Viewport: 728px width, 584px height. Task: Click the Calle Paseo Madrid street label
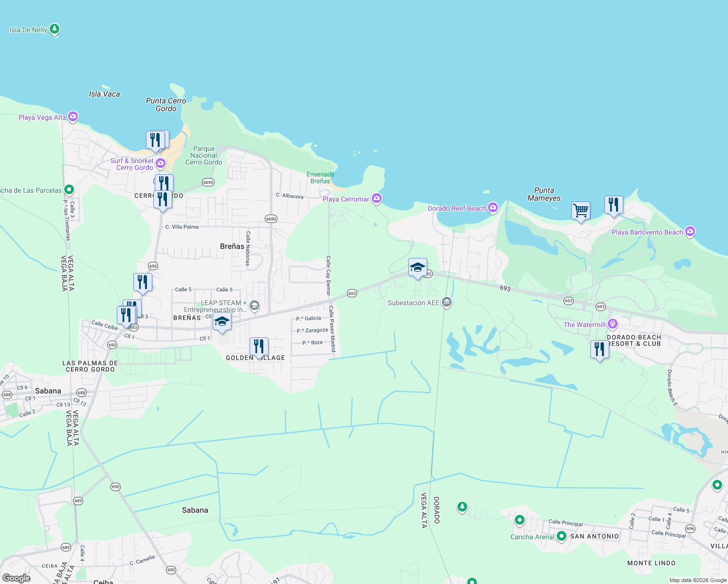click(x=333, y=328)
